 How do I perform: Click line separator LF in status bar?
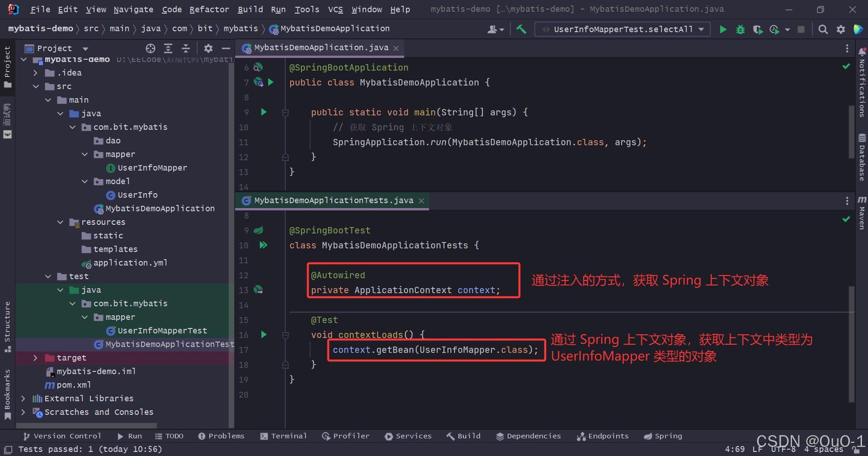click(757, 449)
